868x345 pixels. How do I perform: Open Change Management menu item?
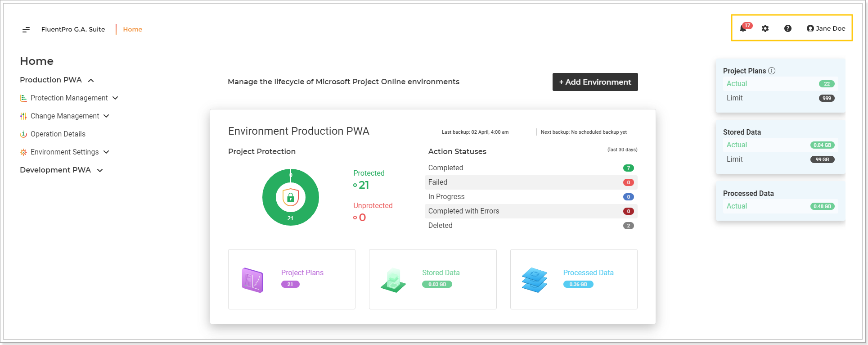point(65,116)
